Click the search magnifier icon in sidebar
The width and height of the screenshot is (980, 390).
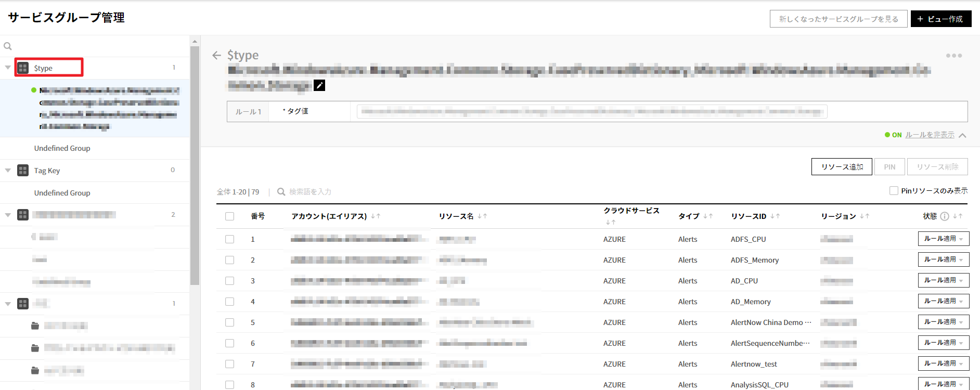[8, 46]
